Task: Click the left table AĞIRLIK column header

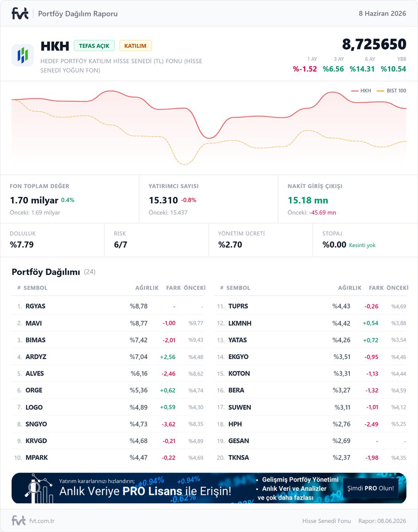Action: click(147, 288)
